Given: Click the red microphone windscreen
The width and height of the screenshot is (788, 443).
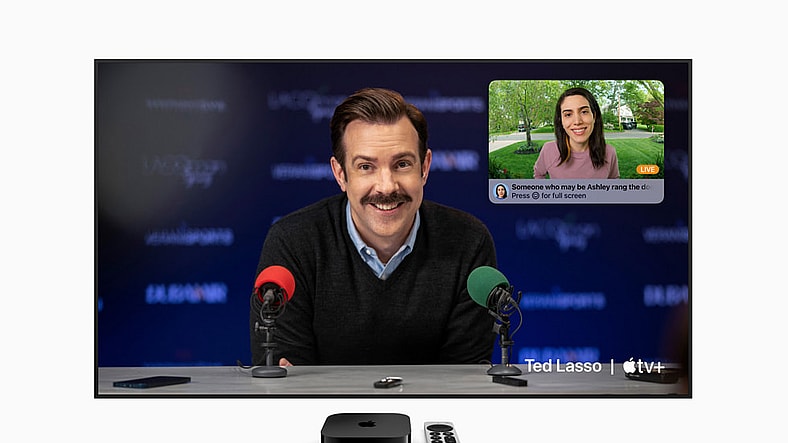Looking at the screenshot, I should click(x=274, y=283).
